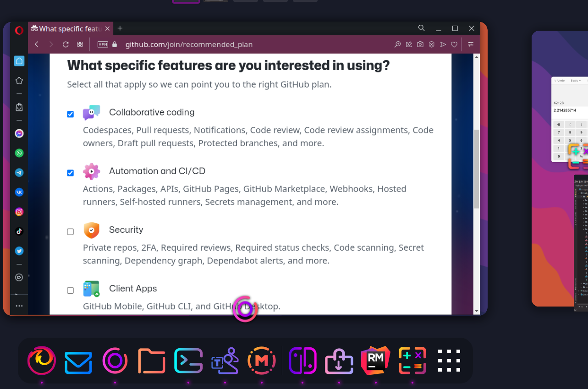The height and width of the screenshot is (389, 588).
Task: Open the Mail envelope dock icon
Action: point(78,362)
